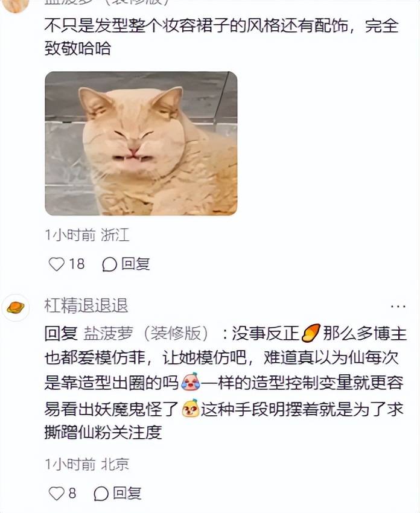This screenshot has width=420, height=513.
Task: Click reply speech bubble under Zhejiang comment
Action: [110, 264]
